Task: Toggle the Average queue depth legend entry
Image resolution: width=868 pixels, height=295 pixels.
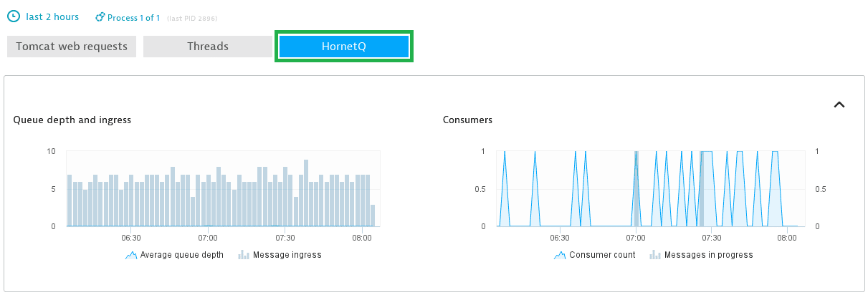Action: pos(174,255)
